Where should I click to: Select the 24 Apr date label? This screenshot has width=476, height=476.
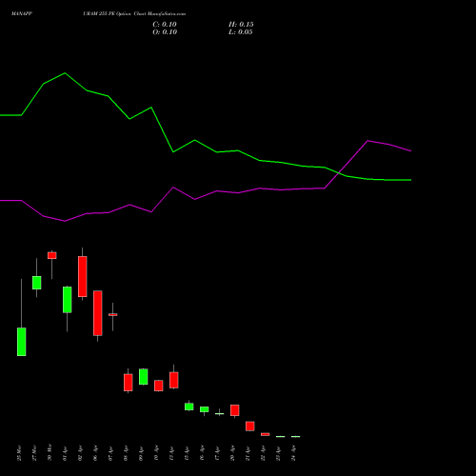pyautogui.click(x=294, y=453)
